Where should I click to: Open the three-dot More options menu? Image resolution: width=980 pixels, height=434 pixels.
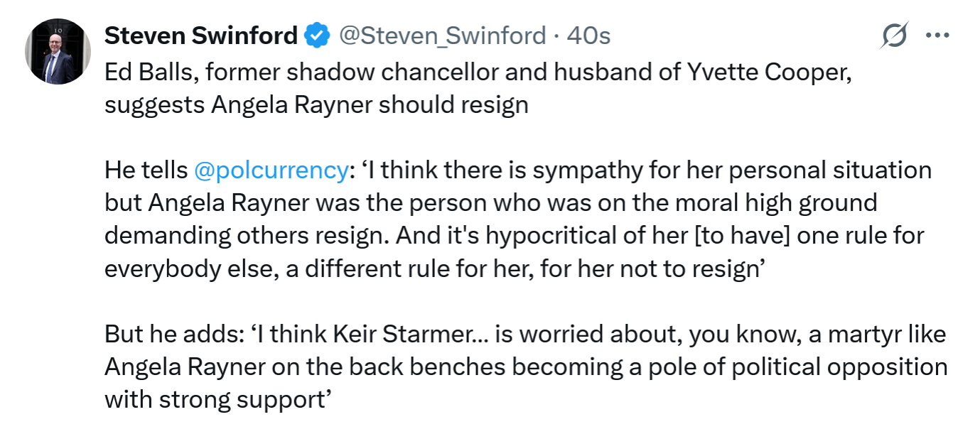point(938,35)
